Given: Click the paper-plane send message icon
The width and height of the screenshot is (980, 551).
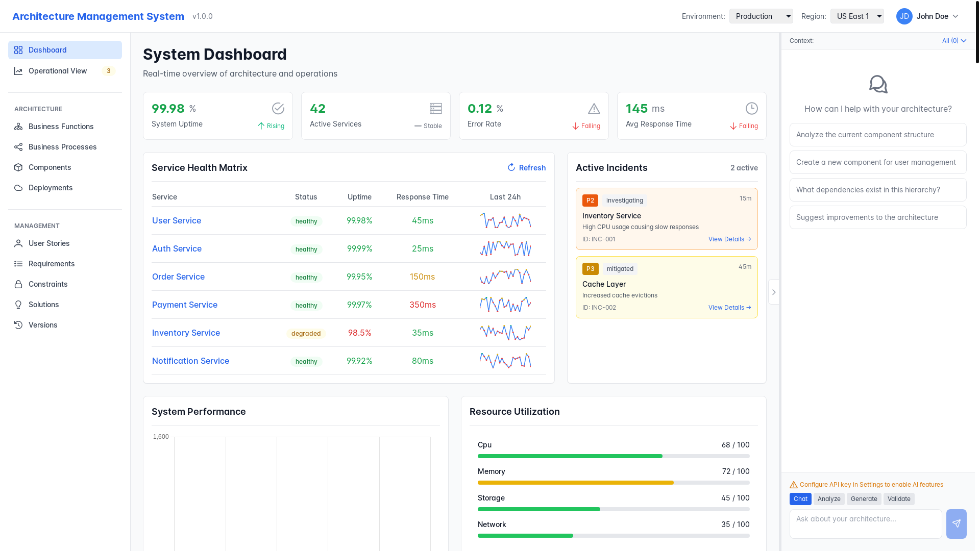Looking at the screenshot, I should point(956,523).
